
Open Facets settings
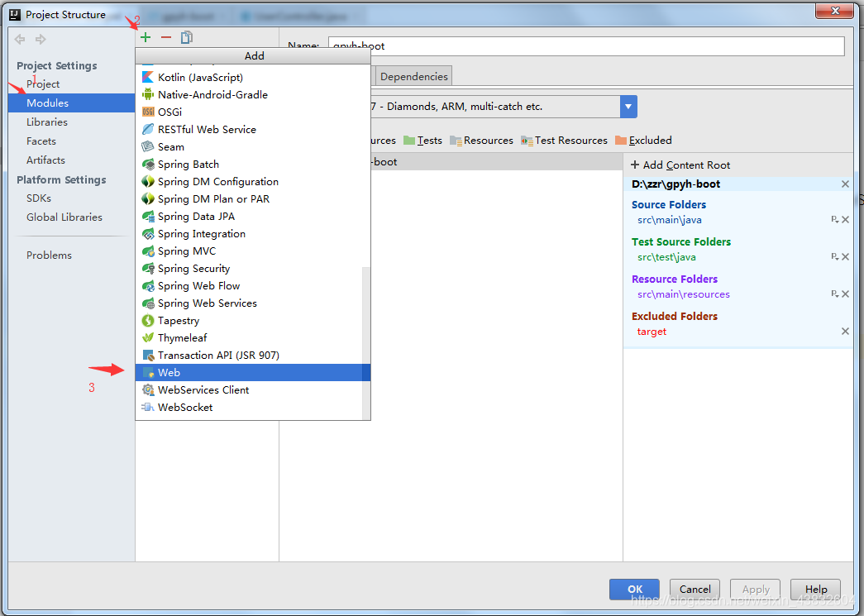[41, 141]
